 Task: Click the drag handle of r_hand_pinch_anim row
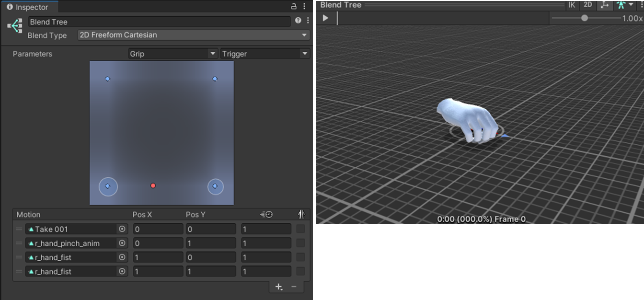tap(19, 243)
